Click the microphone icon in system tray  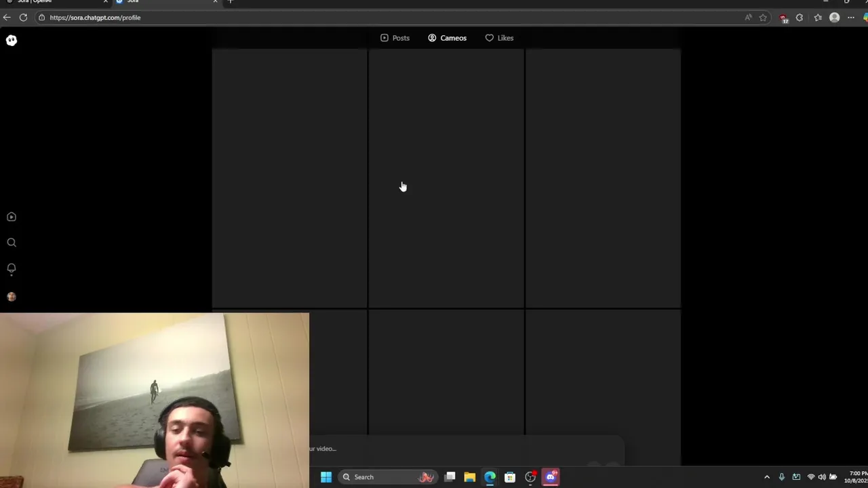tap(782, 477)
